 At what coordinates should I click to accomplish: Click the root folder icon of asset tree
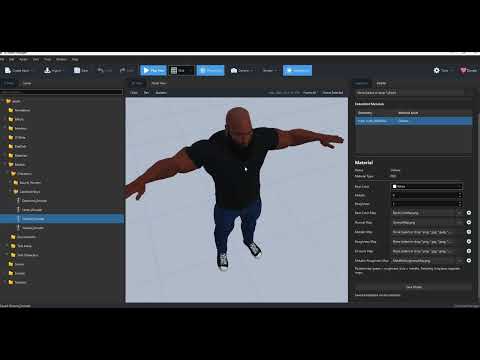(8, 101)
